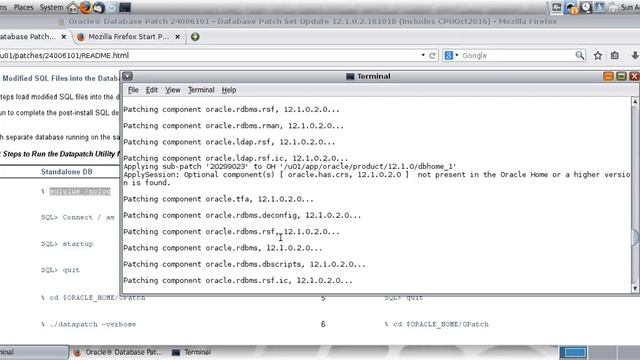Click the './datapatch -verbose' command text
640x360 pixels.
coord(93,324)
